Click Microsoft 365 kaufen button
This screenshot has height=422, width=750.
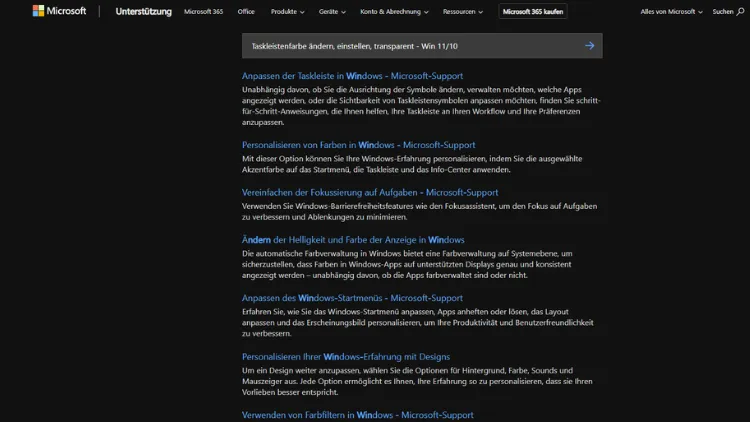pyautogui.click(x=533, y=11)
